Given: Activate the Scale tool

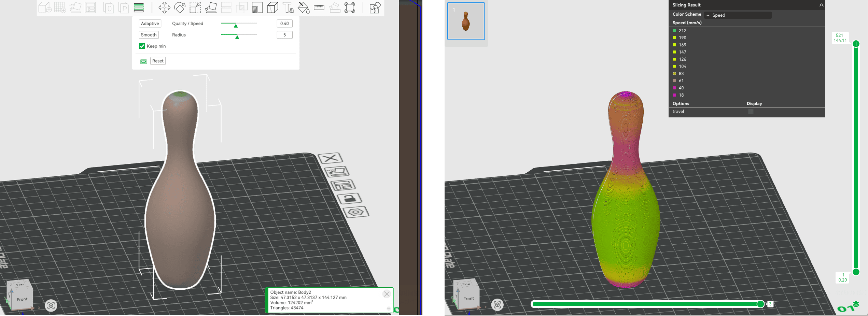Looking at the screenshot, I should 195,8.
